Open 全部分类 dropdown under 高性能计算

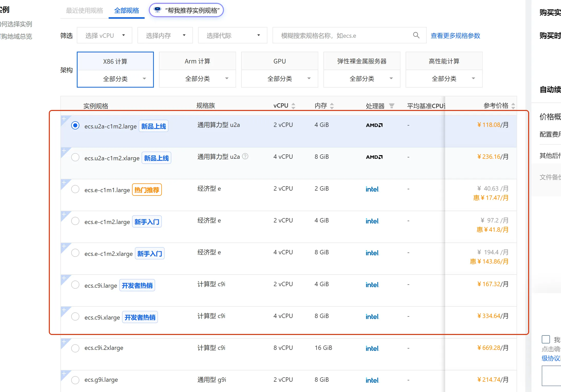click(x=444, y=79)
